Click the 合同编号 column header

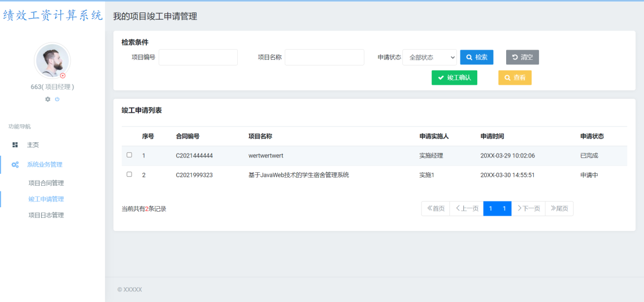click(188, 136)
